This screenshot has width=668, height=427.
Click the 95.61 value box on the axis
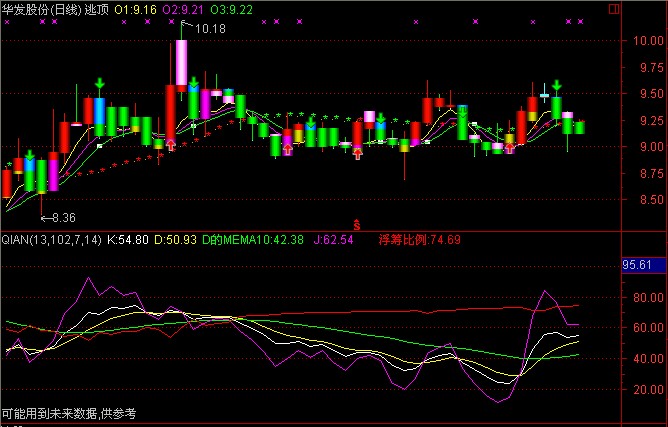[x=637, y=265]
